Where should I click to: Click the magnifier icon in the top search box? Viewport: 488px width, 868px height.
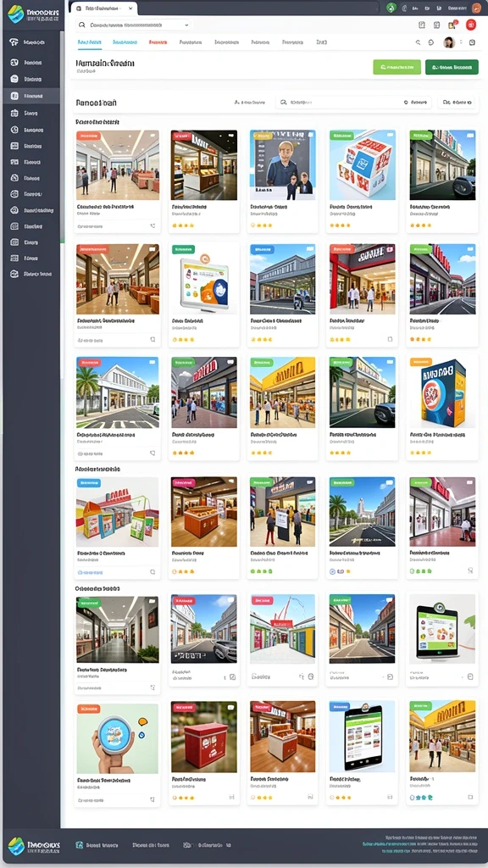pyautogui.click(x=82, y=25)
